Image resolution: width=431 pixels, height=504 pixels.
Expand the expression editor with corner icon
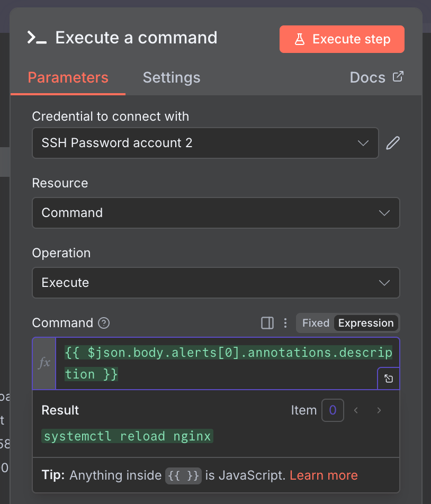pyautogui.click(x=389, y=379)
